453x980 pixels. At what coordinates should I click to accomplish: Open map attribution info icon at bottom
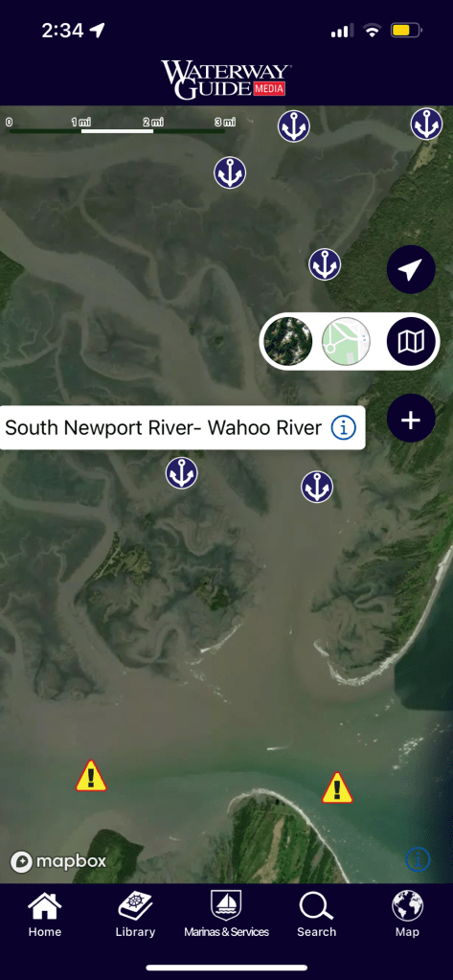tap(418, 860)
